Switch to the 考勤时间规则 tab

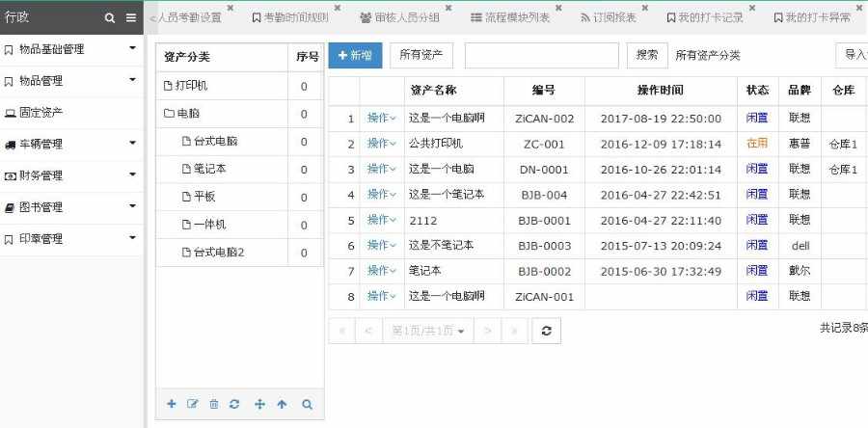pos(290,17)
